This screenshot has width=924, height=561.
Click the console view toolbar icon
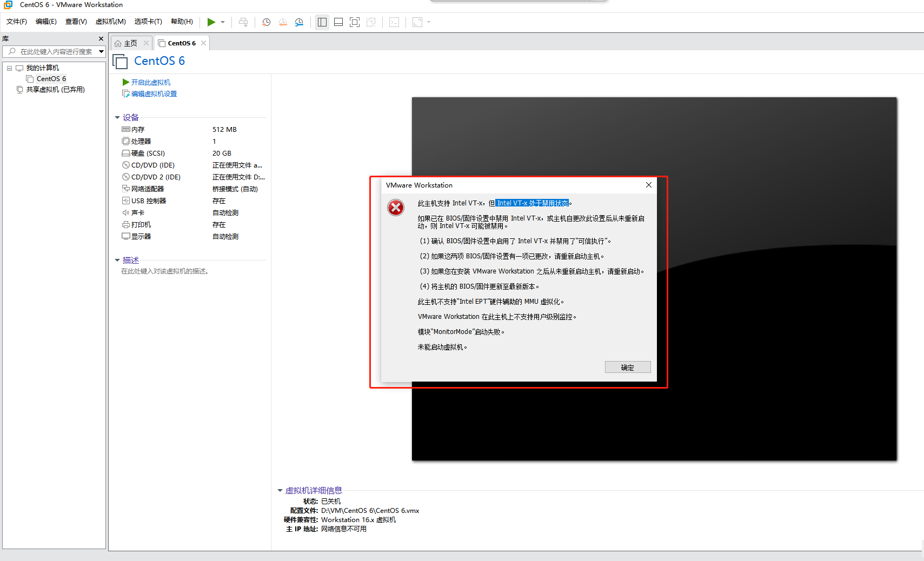click(394, 22)
